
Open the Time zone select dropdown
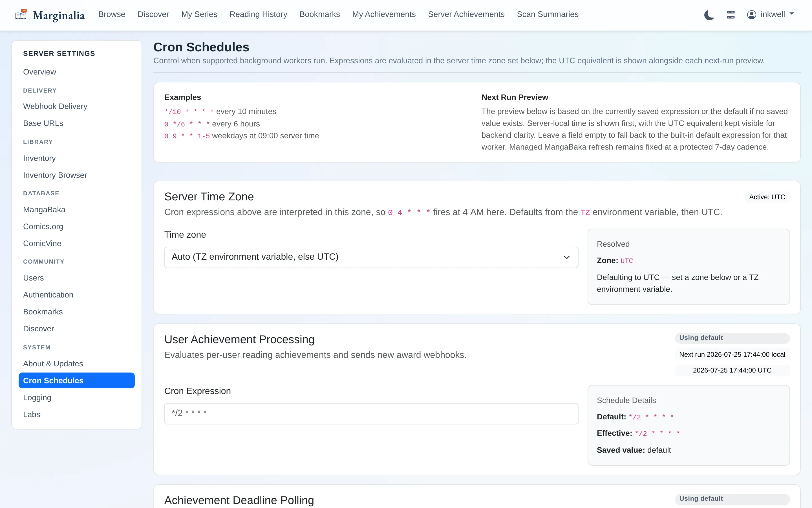click(371, 257)
